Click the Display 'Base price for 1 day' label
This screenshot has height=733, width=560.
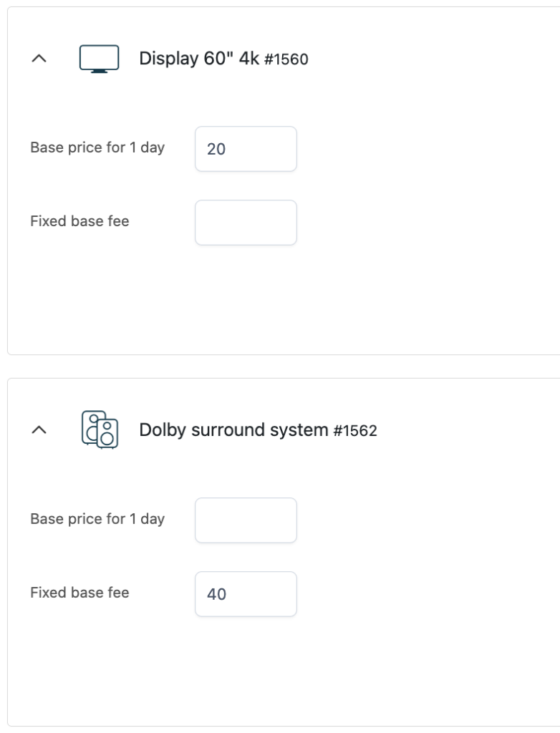coord(97,147)
